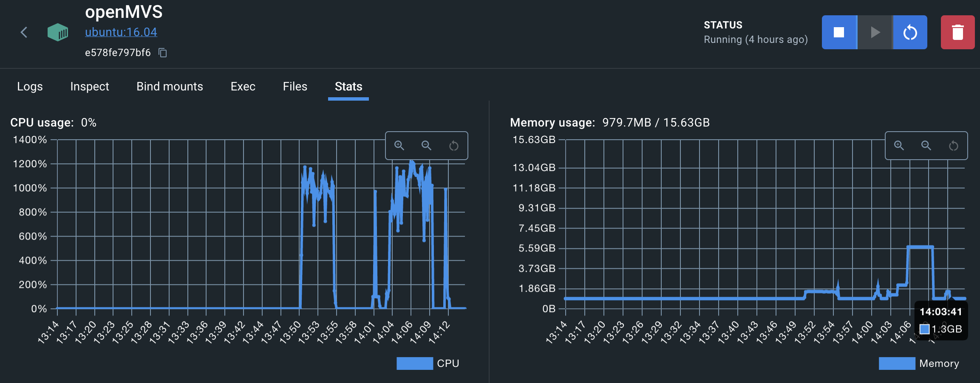Click the 1000% CPU axis label

(x=30, y=188)
